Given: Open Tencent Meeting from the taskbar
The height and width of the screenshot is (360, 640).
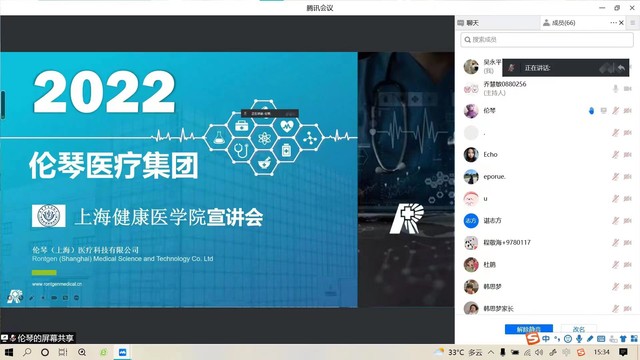Looking at the screenshot, I should pos(122,352).
